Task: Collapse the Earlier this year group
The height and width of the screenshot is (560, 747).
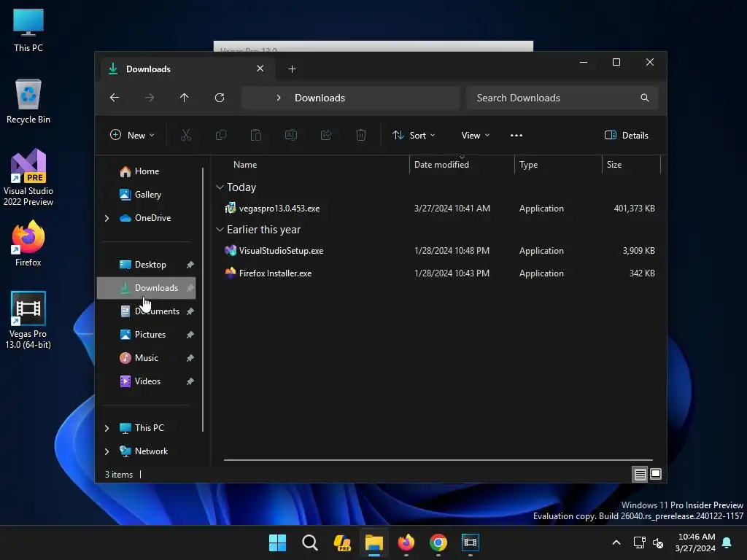Action: coord(220,230)
